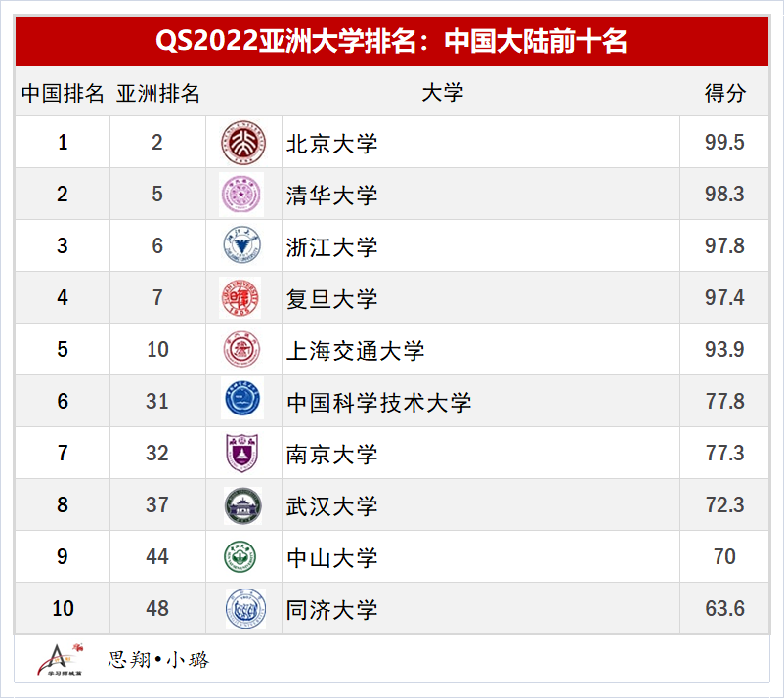Screen dimensions: 784x698
Task: Click the Sun Yat-sen University green logo
Action: point(240,556)
